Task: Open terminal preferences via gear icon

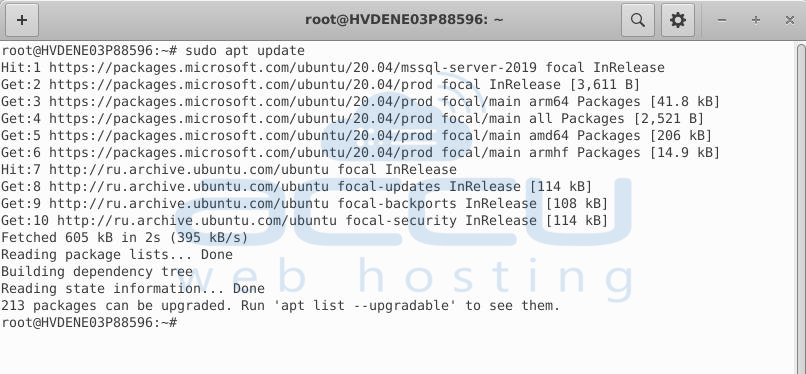Action: pyautogui.click(x=677, y=20)
